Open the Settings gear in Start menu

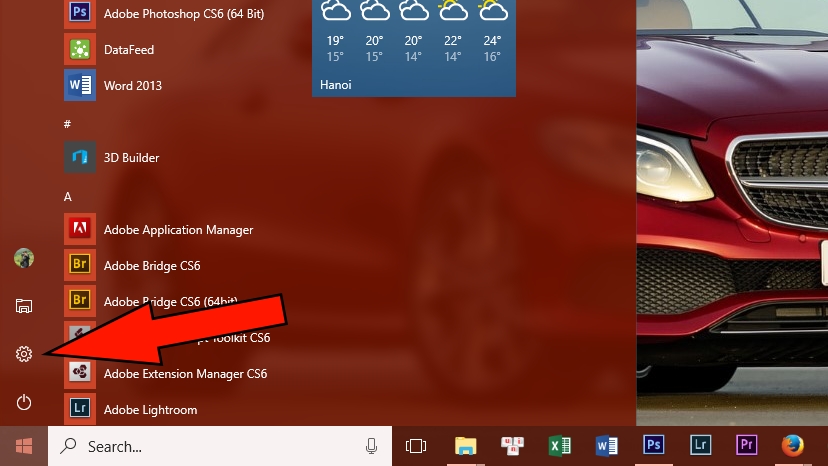(24, 353)
